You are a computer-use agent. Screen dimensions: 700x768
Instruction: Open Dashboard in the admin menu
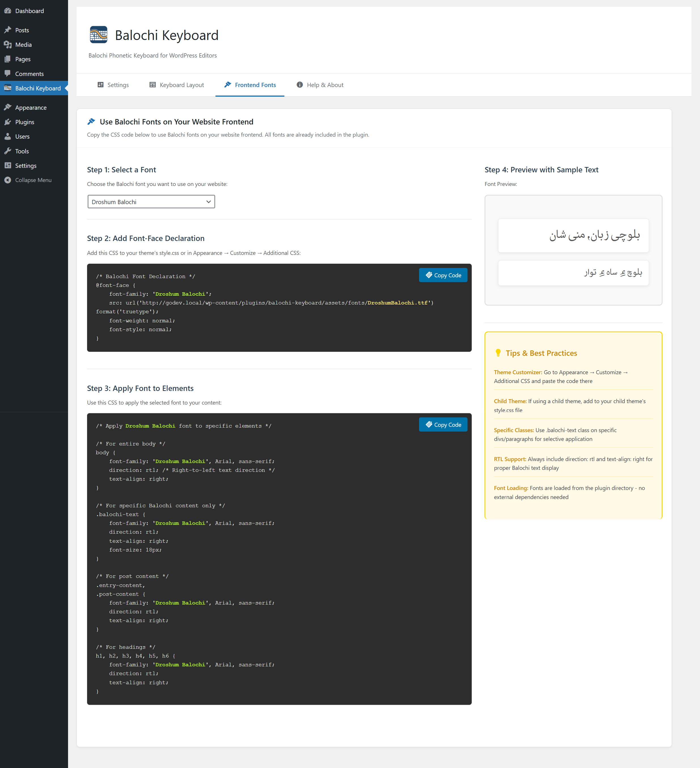point(34,11)
